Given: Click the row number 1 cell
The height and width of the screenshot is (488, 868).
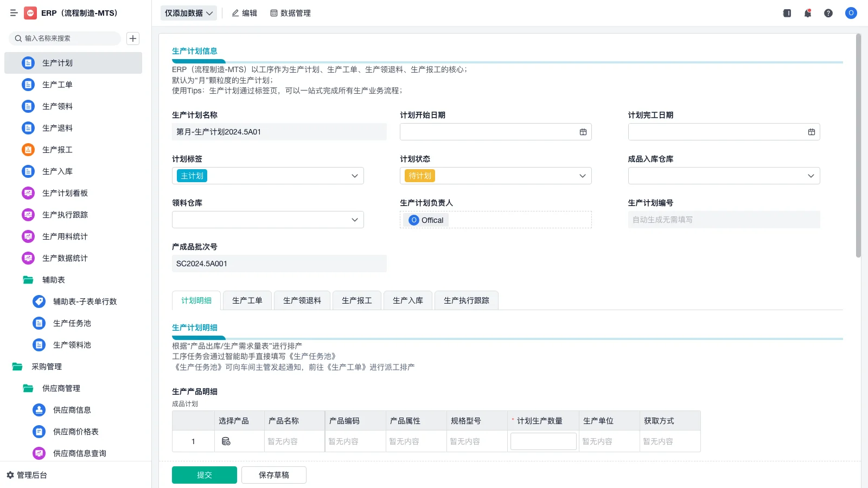Looking at the screenshot, I should tap(193, 441).
